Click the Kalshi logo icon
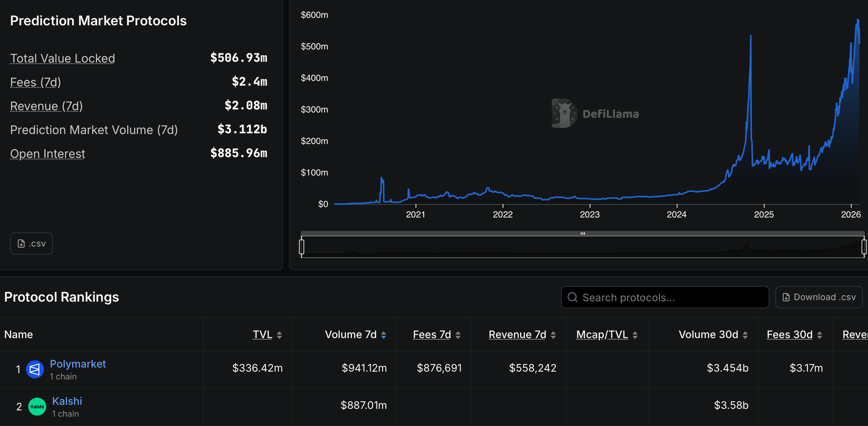 click(x=37, y=407)
